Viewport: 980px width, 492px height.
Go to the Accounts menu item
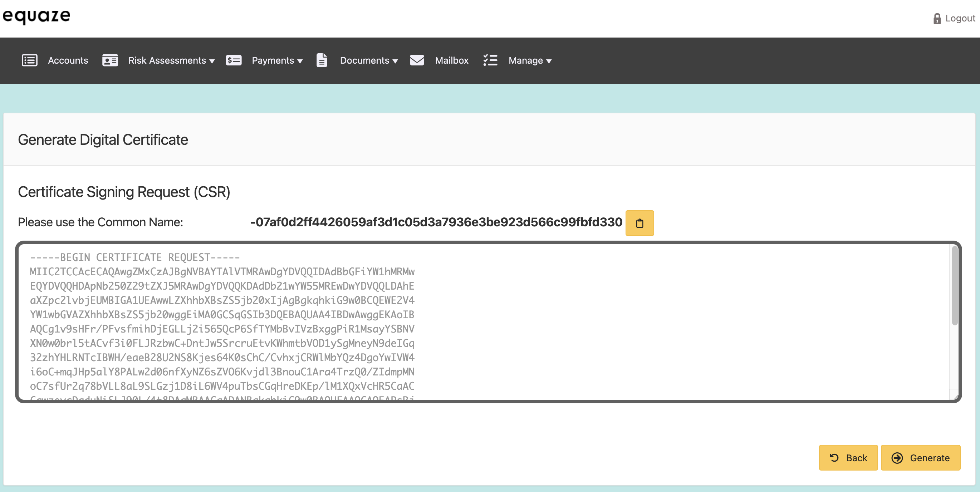pyautogui.click(x=68, y=60)
